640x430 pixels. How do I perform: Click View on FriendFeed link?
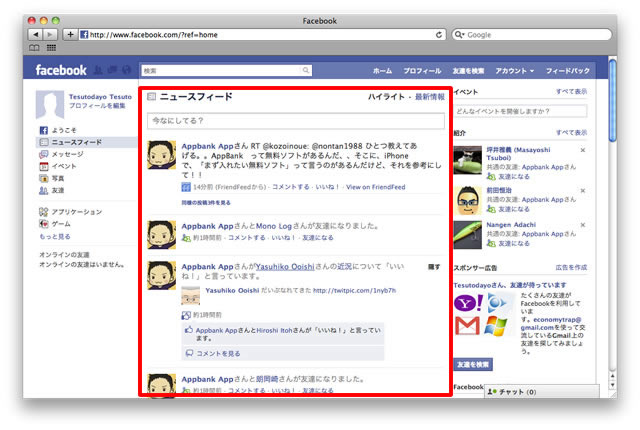(x=376, y=187)
